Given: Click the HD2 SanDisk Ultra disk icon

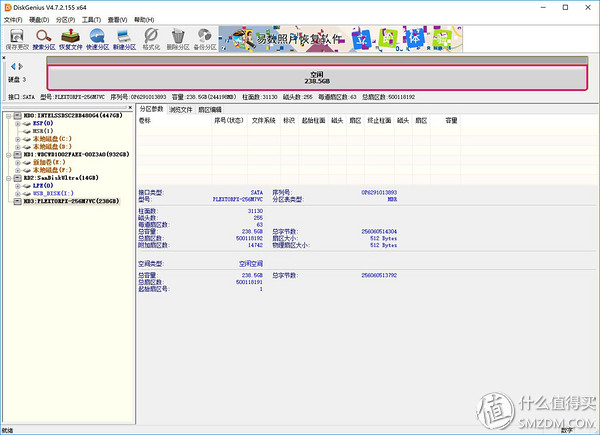Looking at the screenshot, I should pyautogui.click(x=17, y=178).
